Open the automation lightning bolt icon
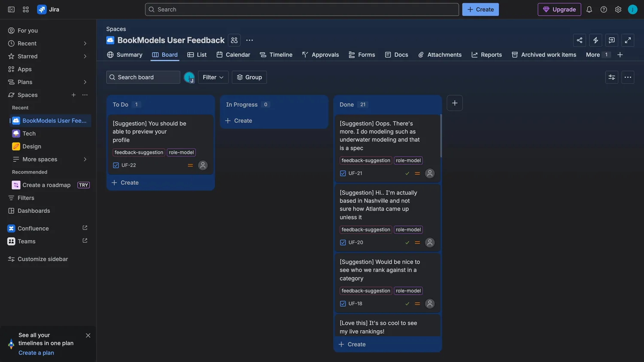Viewport: 644px width, 362px height. [595, 40]
